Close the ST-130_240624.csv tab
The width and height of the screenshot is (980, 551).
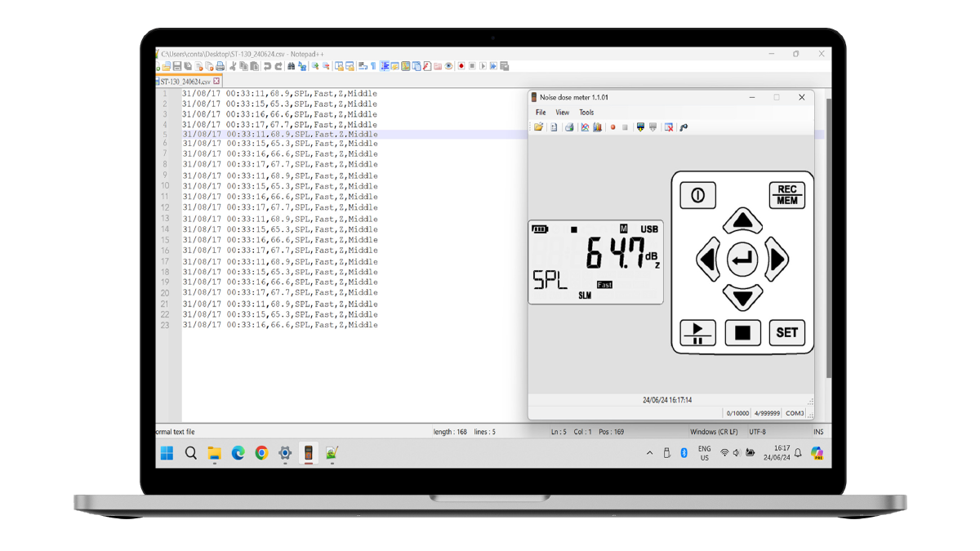[216, 82]
